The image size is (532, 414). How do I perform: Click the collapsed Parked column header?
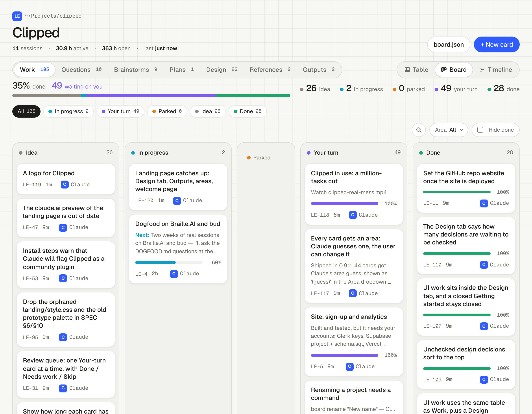259,158
